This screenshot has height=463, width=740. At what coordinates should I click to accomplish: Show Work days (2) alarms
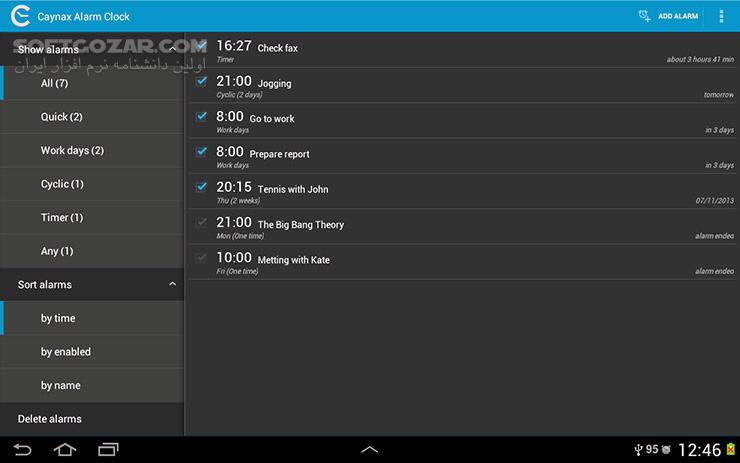click(x=92, y=151)
